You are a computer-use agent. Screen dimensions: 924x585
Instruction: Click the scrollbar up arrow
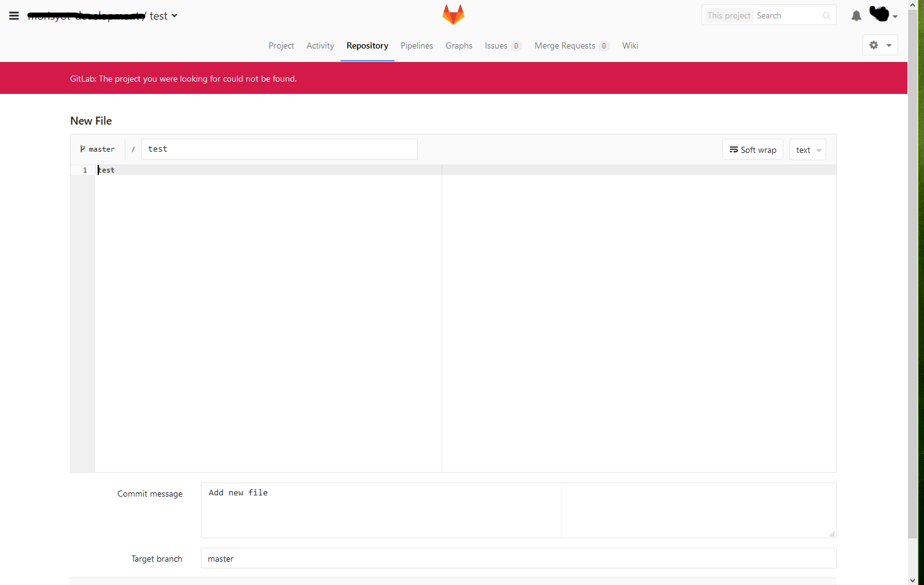coord(913,5)
